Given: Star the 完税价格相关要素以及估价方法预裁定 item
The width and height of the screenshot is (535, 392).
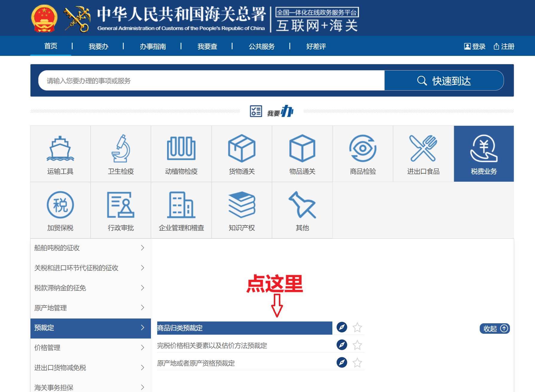Looking at the screenshot, I should click(357, 345).
